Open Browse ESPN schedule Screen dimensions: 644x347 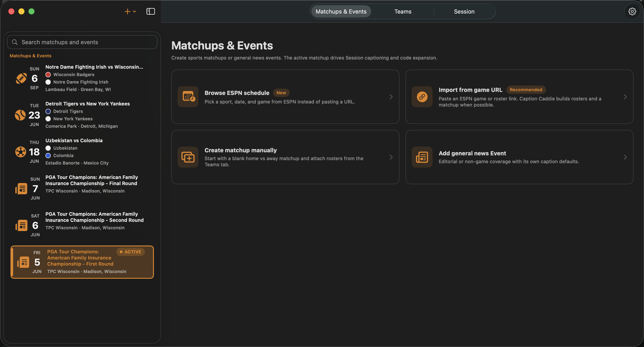285,96
